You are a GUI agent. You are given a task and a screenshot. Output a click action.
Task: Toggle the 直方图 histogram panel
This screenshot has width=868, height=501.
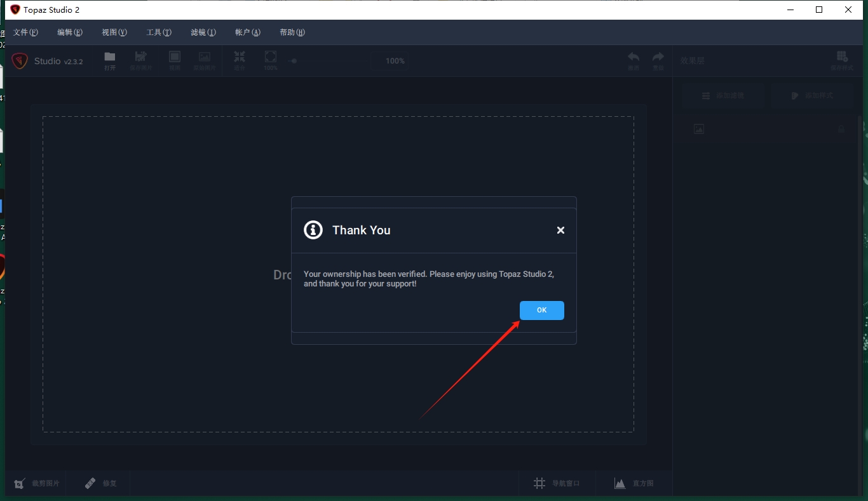(634, 483)
